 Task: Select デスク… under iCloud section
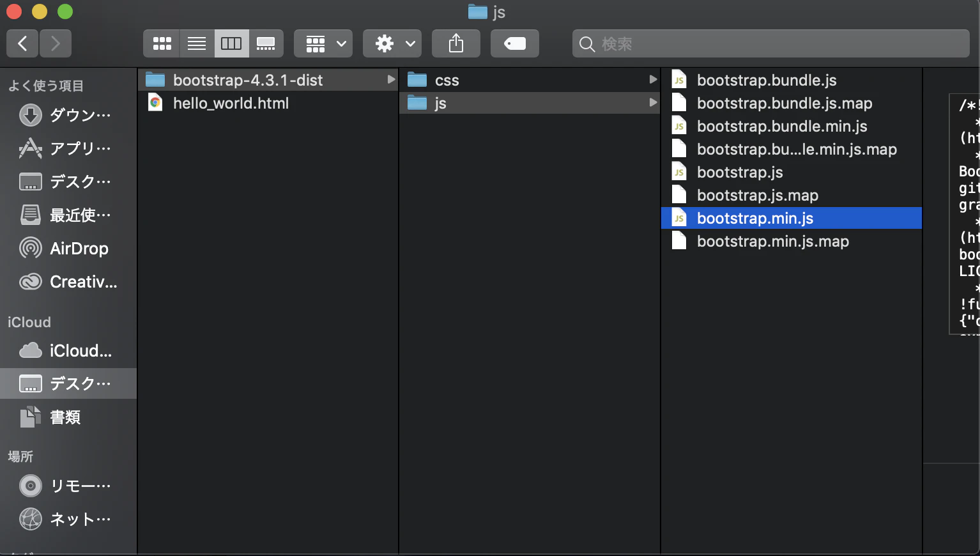pyautogui.click(x=68, y=383)
